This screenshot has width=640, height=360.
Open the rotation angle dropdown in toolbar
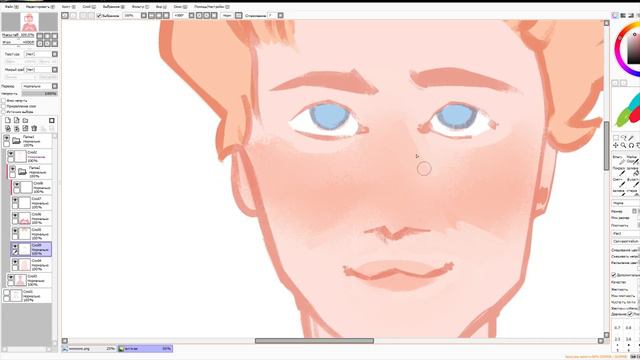(191, 16)
